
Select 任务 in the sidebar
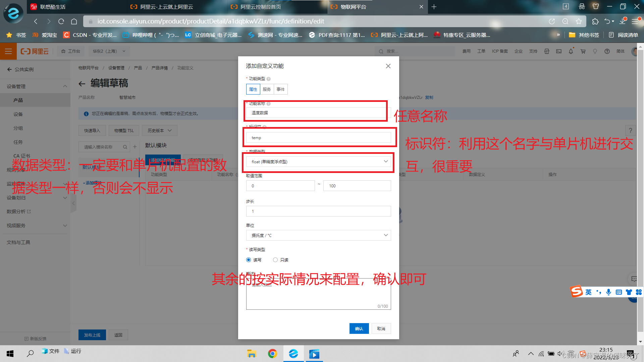pyautogui.click(x=18, y=142)
